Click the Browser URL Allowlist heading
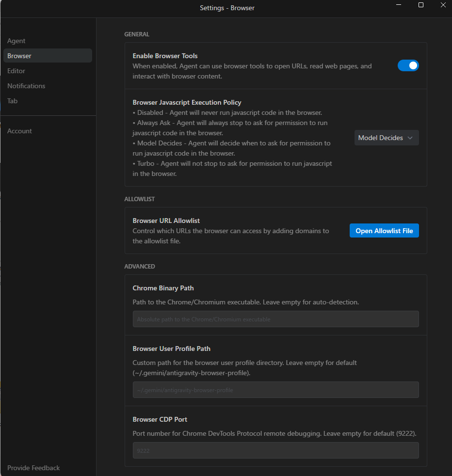 [x=166, y=221]
